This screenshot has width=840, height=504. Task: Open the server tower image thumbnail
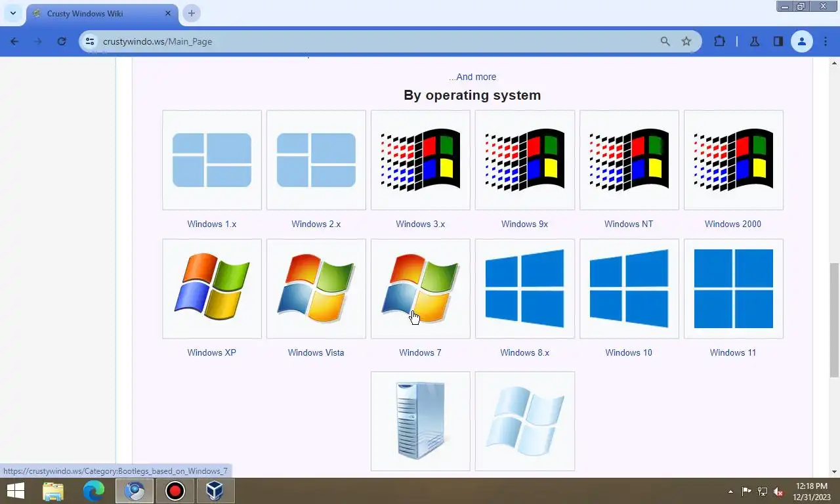click(x=421, y=421)
